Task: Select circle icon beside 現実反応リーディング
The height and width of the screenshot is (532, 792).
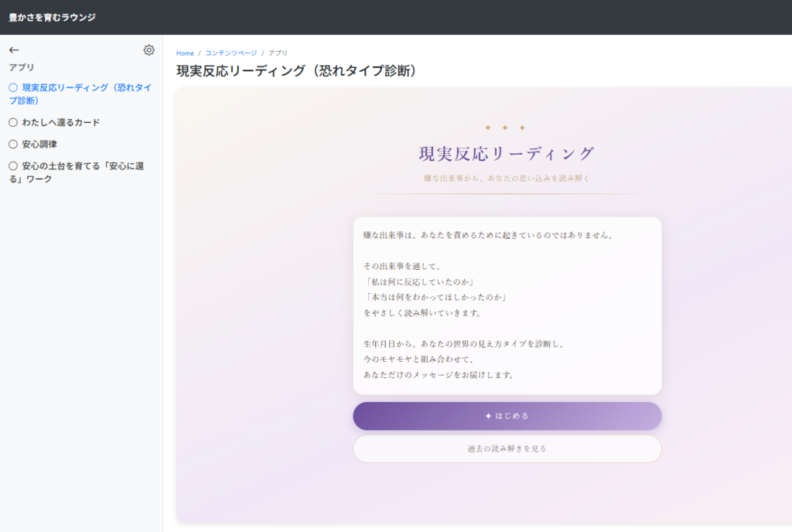Action: point(13,87)
